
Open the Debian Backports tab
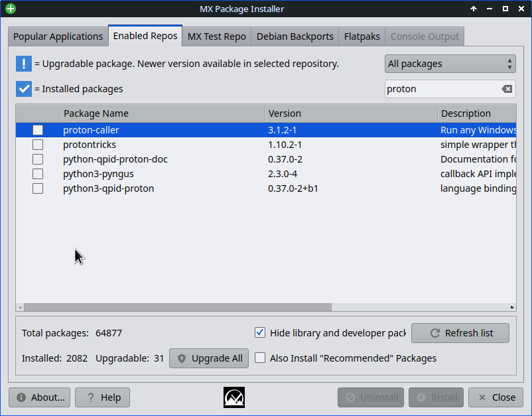(295, 36)
